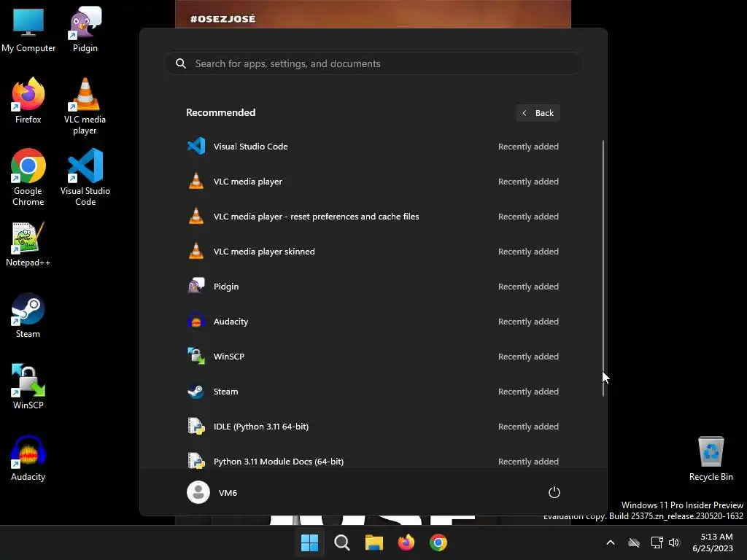The height and width of the screenshot is (560, 747).
Task: Click the Pidgin icon in Recommended list
Action: (196, 286)
